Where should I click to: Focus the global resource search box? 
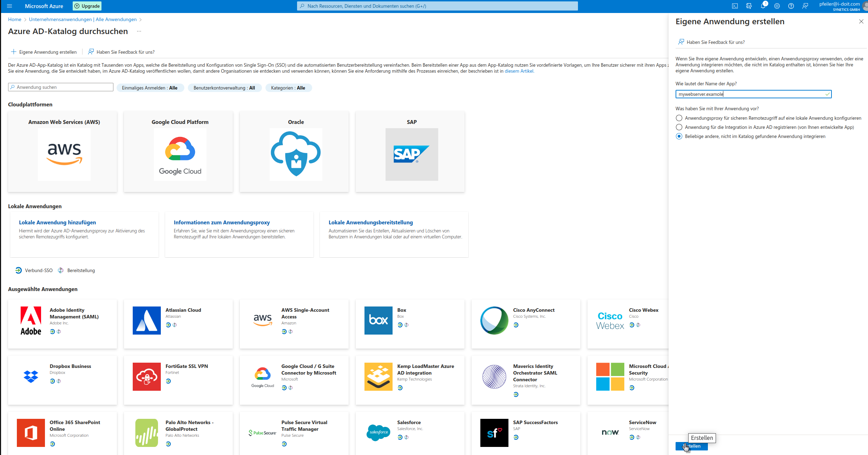pyautogui.click(x=437, y=6)
